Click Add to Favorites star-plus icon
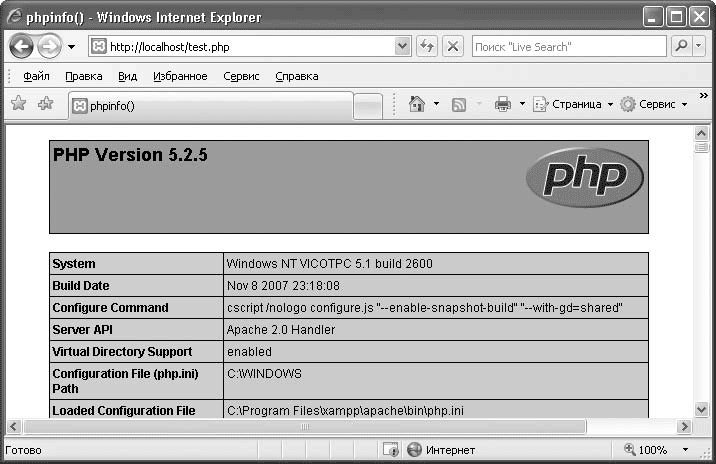 pos(45,103)
